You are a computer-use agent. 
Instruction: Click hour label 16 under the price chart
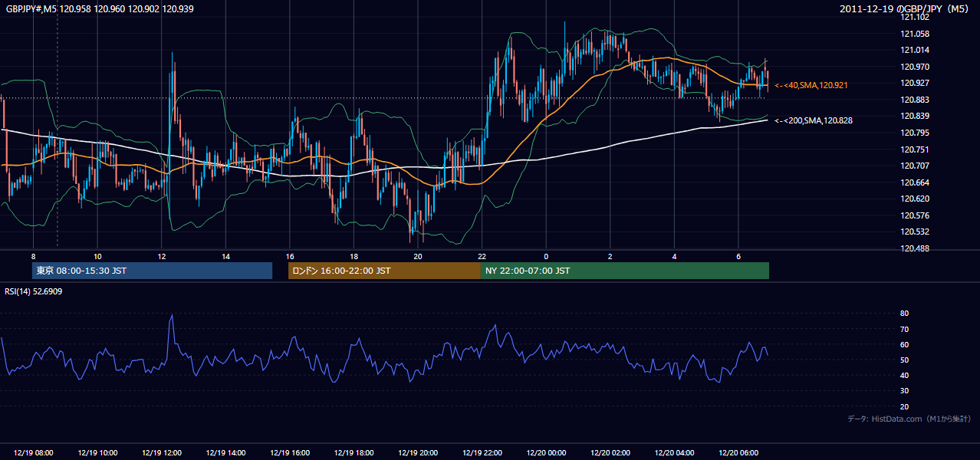coord(289,256)
